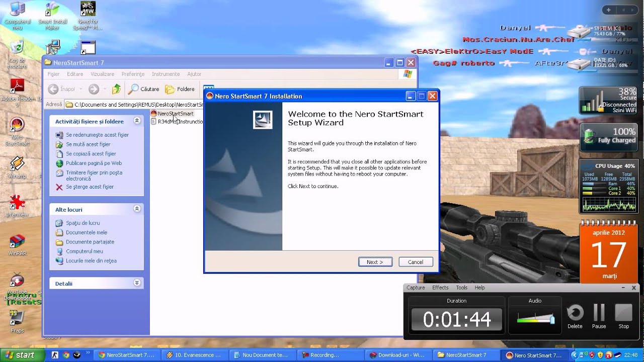Go up one folder level in Explorer
The width and height of the screenshot is (644, 362).
click(x=116, y=89)
